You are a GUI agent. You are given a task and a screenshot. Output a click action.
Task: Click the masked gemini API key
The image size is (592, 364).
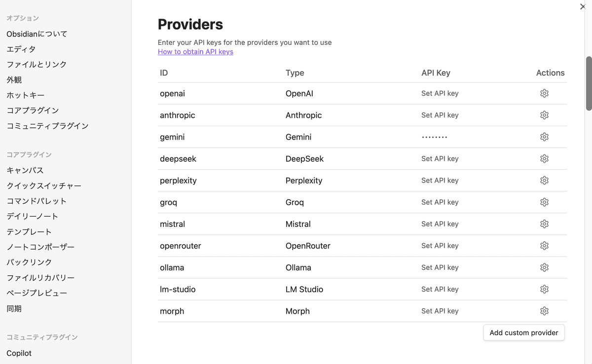434,137
